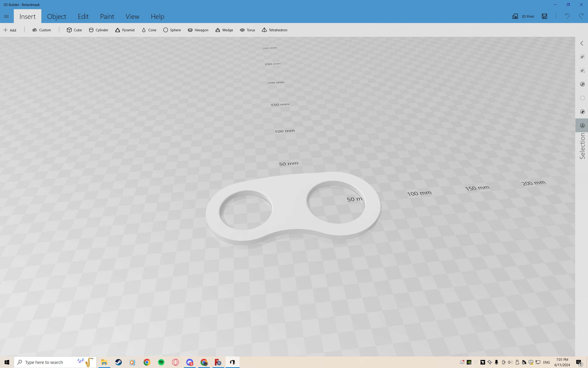Insert a Pyramid shape
588x368 pixels.
(125, 30)
